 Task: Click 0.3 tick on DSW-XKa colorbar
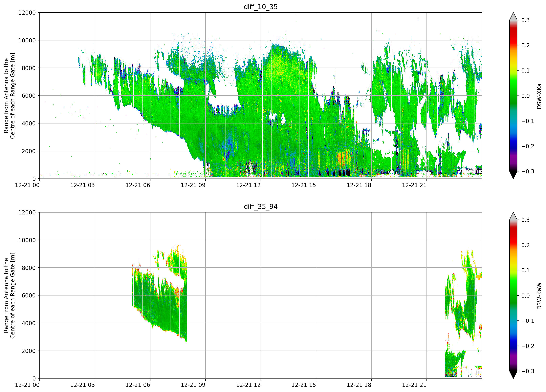pyautogui.click(x=526, y=20)
